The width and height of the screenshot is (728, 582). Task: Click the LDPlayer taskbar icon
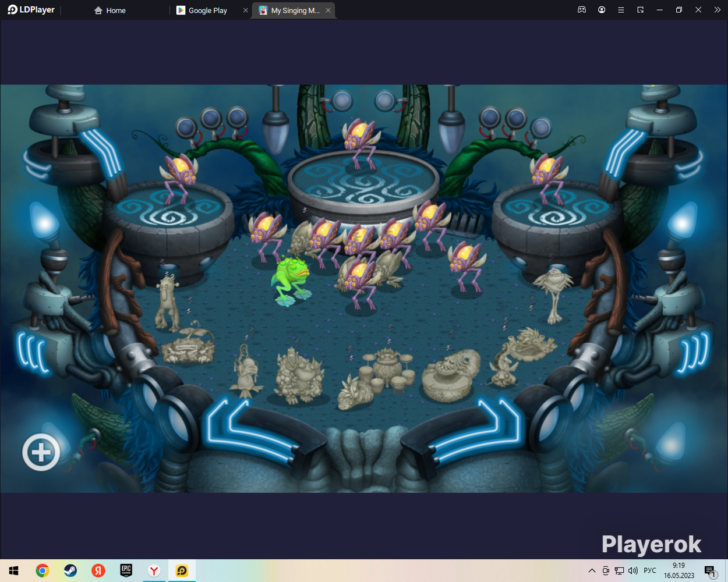tap(182, 571)
